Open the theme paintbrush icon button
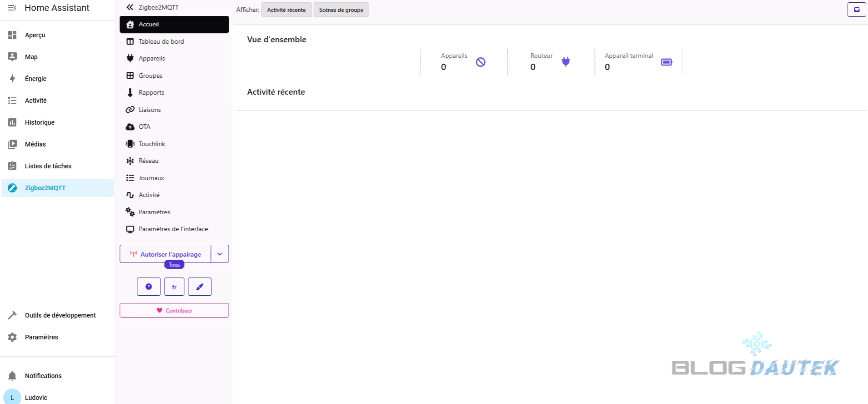 200,287
